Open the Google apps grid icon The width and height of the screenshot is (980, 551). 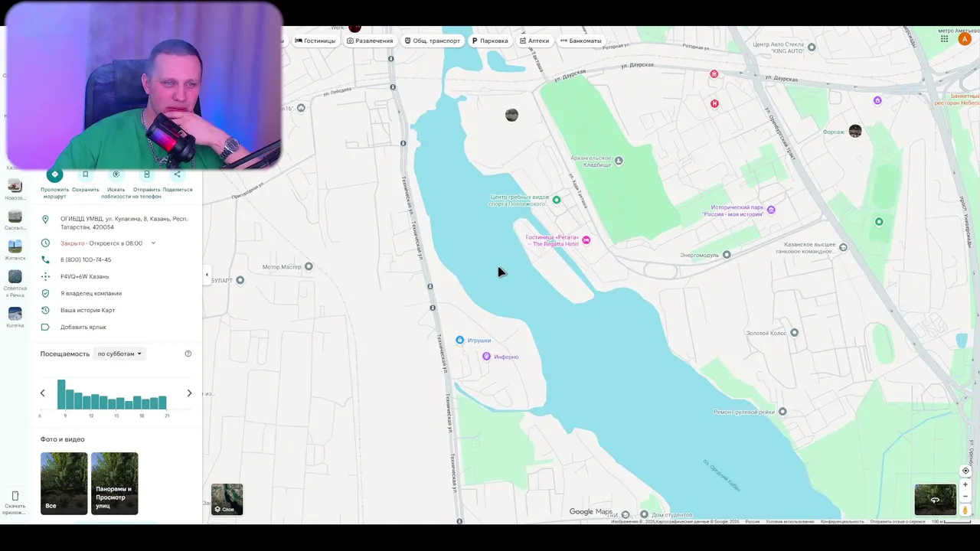pos(945,39)
